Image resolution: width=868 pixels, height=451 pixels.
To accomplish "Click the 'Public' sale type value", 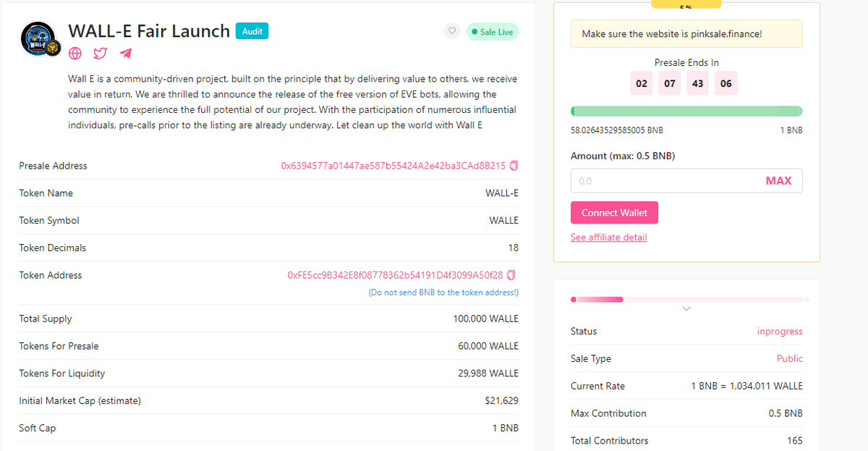I will click(790, 359).
